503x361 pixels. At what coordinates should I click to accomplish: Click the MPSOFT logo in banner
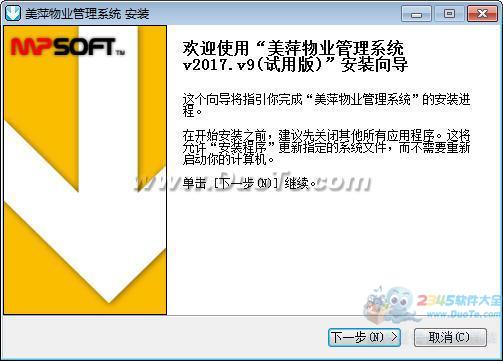point(68,46)
